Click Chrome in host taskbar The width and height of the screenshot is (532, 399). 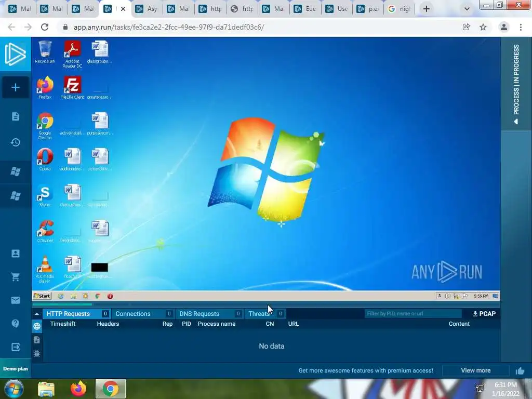tap(111, 389)
